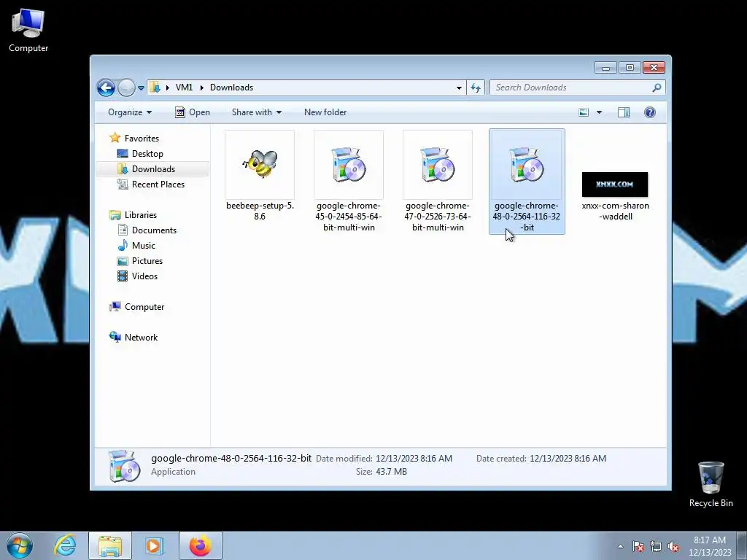Click Date created value in details pane

pyautogui.click(x=568, y=459)
